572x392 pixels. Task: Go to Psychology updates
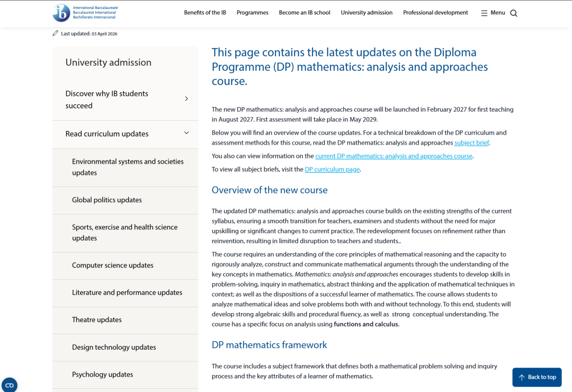pos(126,375)
